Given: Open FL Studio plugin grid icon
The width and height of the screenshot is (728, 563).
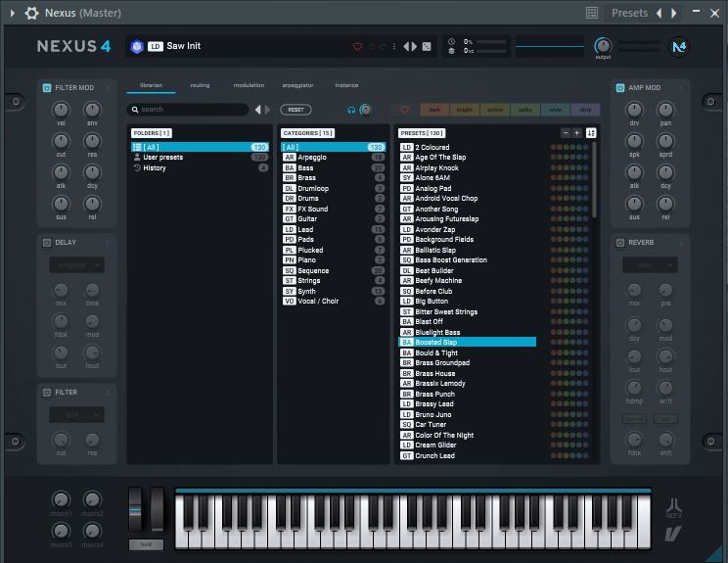Looking at the screenshot, I should pos(592,13).
